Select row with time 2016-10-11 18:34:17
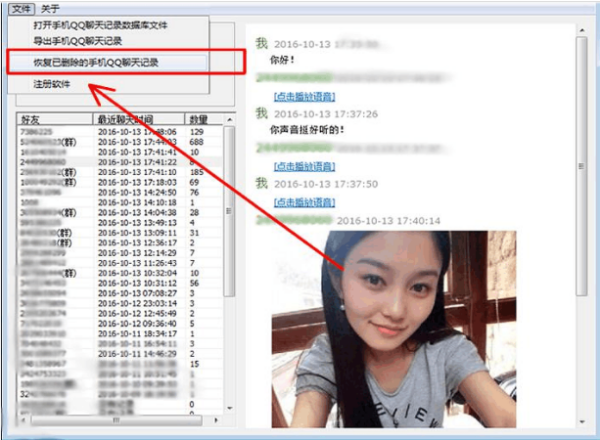Image resolution: width=600 pixels, height=440 pixels. tap(119, 334)
